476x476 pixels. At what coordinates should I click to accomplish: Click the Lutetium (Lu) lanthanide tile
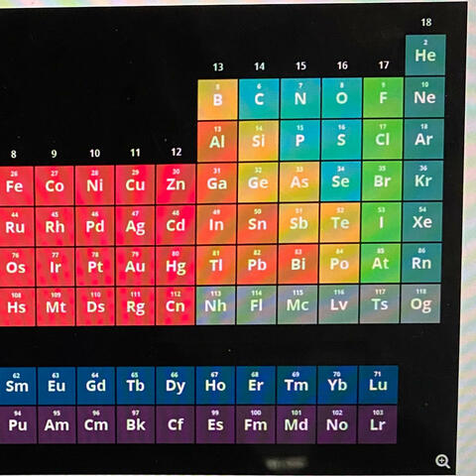coord(378,385)
